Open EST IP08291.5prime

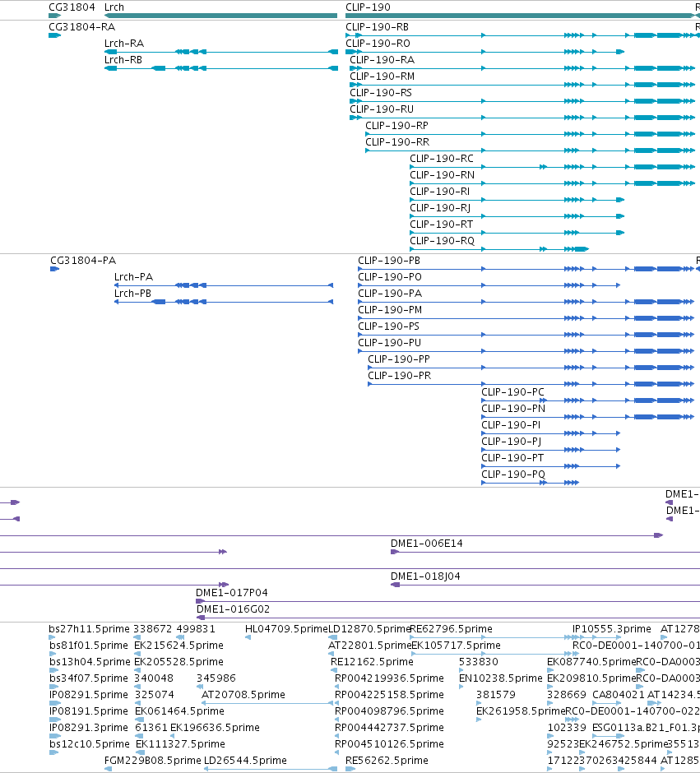[x=89, y=695]
